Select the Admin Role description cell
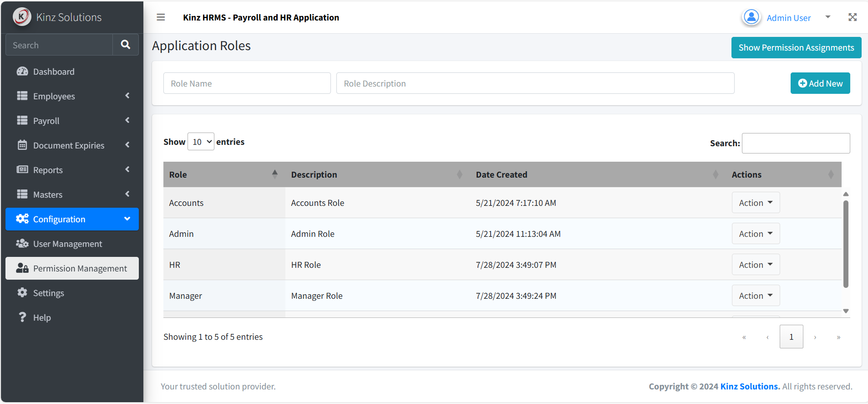 pyautogui.click(x=378, y=234)
